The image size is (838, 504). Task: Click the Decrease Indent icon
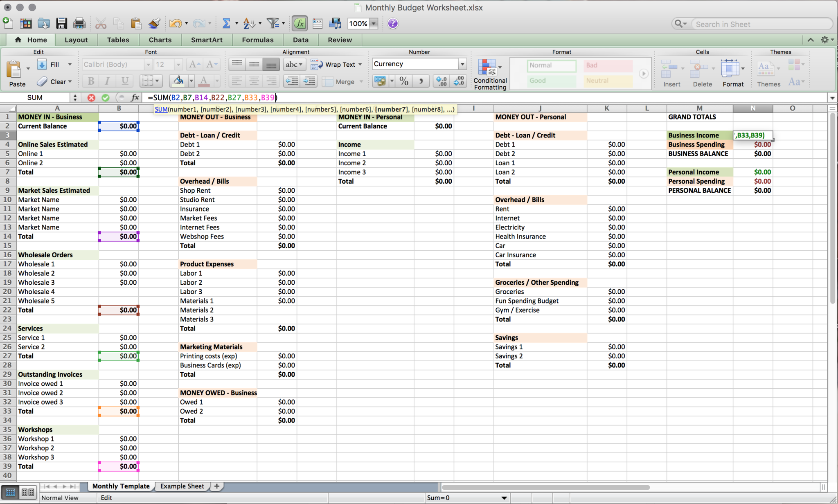coord(292,81)
